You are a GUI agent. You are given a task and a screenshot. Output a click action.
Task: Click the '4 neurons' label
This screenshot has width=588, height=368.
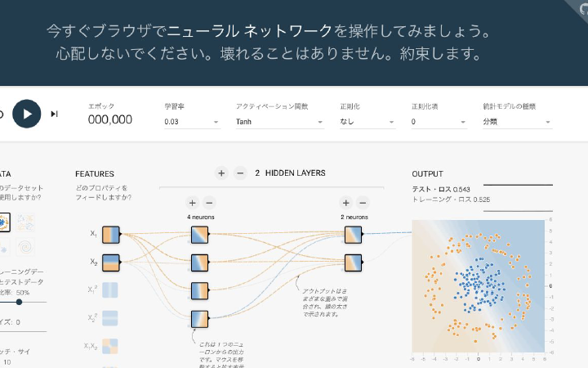pyautogui.click(x=201, y=217)
